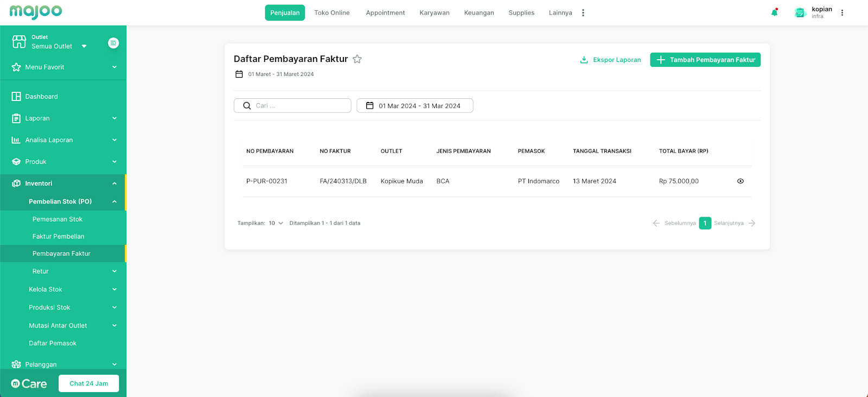Click the TOTAL BAYAR (RP) column header
This screenshot has width=868, height=397.
tap(684, 152)
